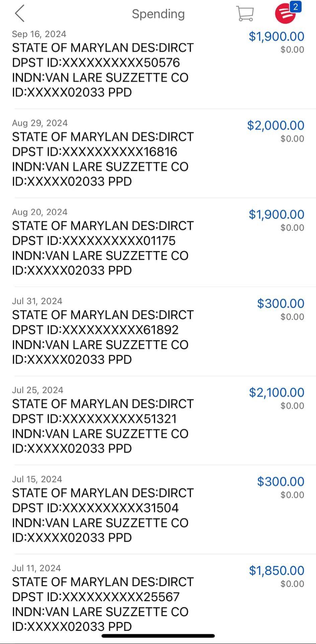Tap the $300.00 amount dated Jul 15
316x644 pixels.
(280, 481)
